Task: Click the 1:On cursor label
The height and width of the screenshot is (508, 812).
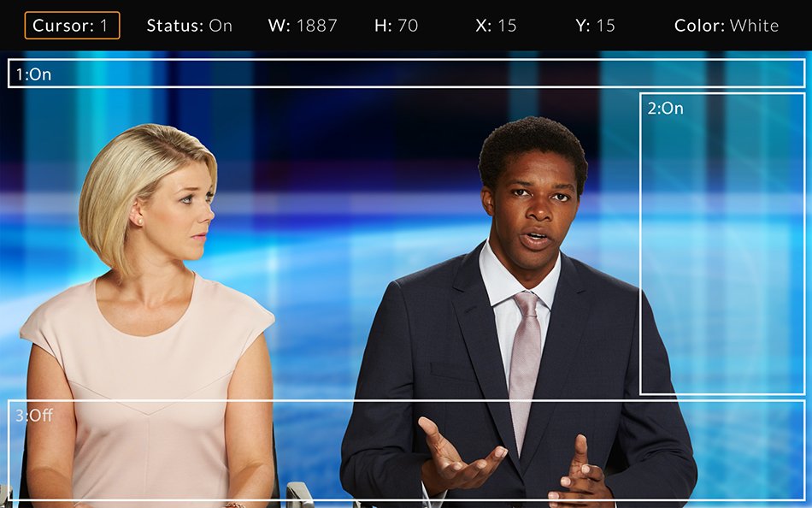Action: coord(33,74)
